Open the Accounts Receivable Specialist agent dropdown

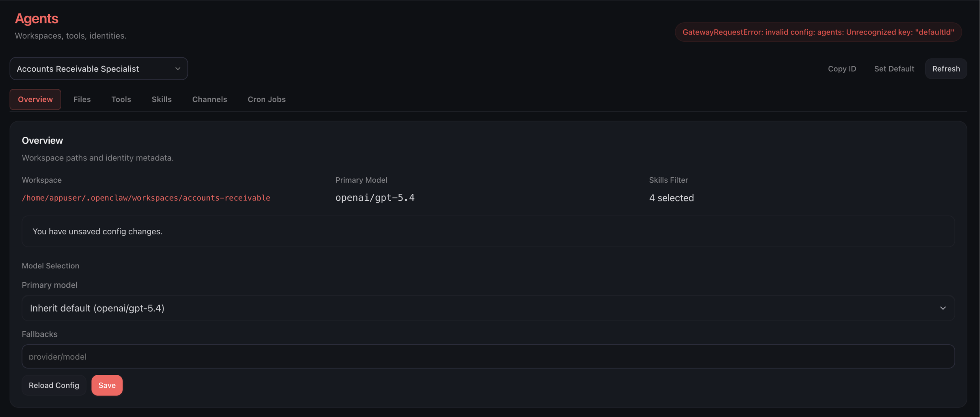98,69
